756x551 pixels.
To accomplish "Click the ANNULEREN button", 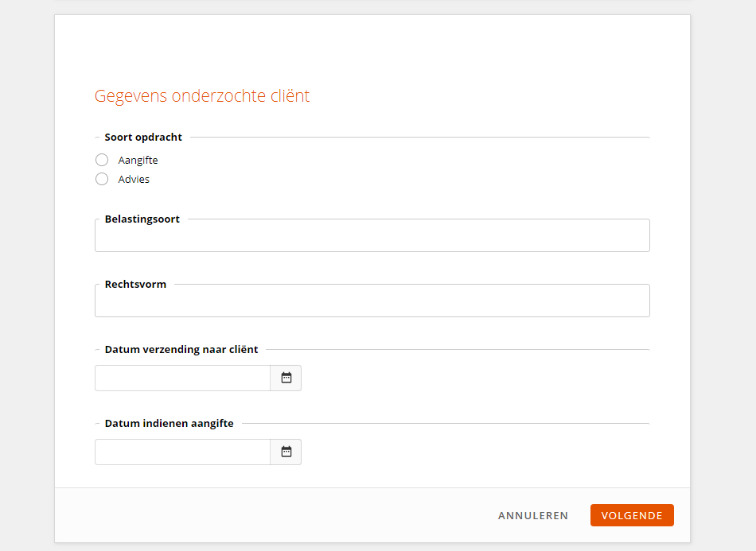I will [x=532, y=516].
